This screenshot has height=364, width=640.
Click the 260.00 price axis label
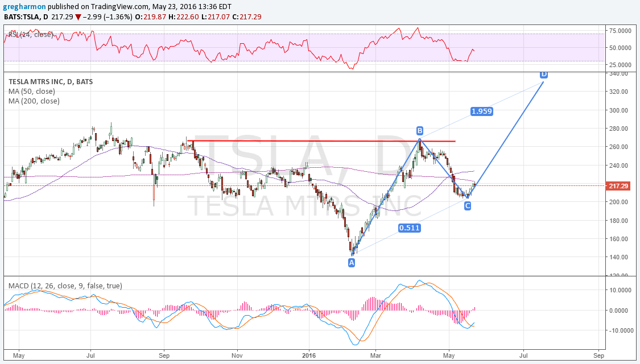point(618,147)
